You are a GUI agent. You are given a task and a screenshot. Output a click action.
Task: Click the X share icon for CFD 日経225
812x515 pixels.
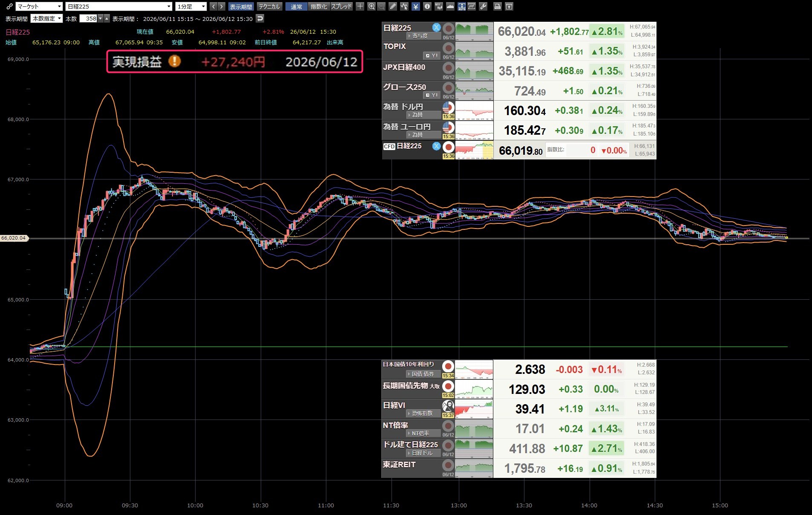(x=436, y=146)
